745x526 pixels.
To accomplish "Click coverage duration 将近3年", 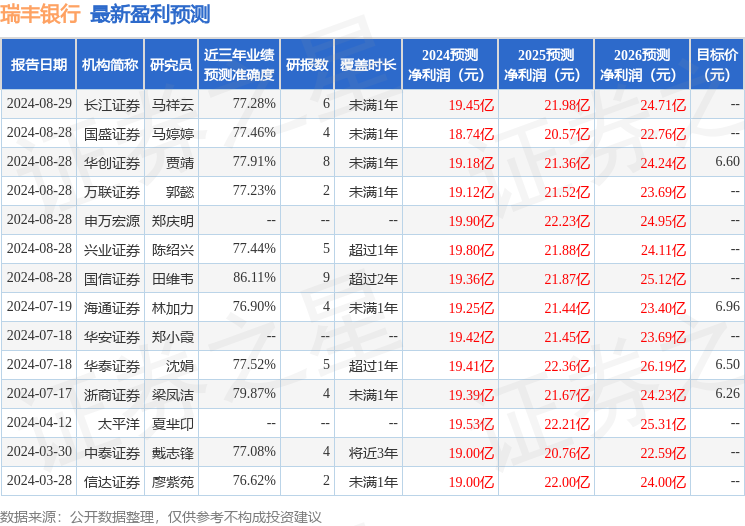I will [373, 453].
